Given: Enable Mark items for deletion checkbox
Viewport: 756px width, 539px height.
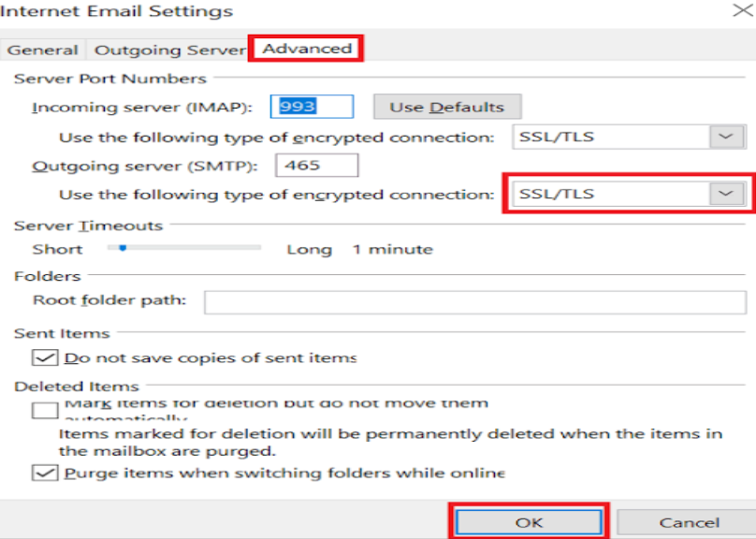Looking at the screenshot, I should tap(45, 410).
